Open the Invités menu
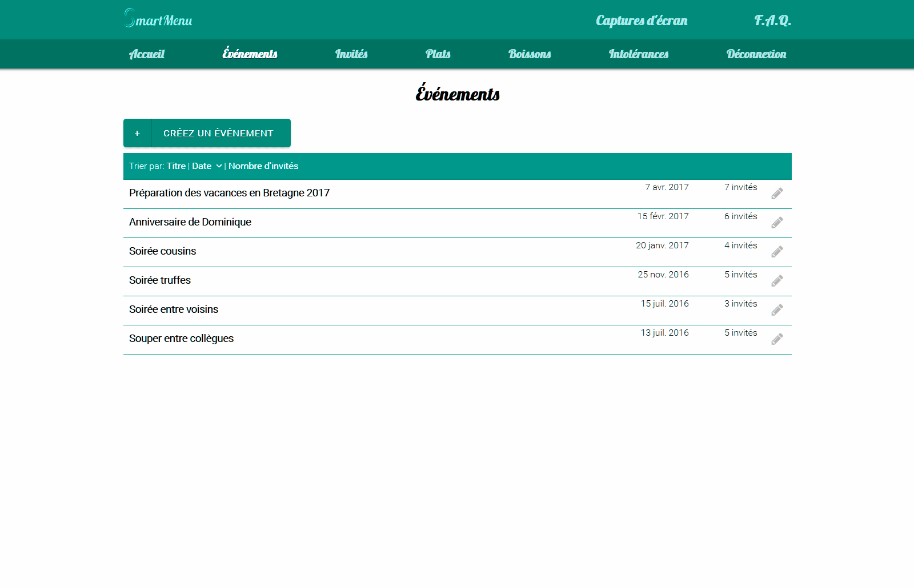Screen dimensions: 914x588 [351, 54]
